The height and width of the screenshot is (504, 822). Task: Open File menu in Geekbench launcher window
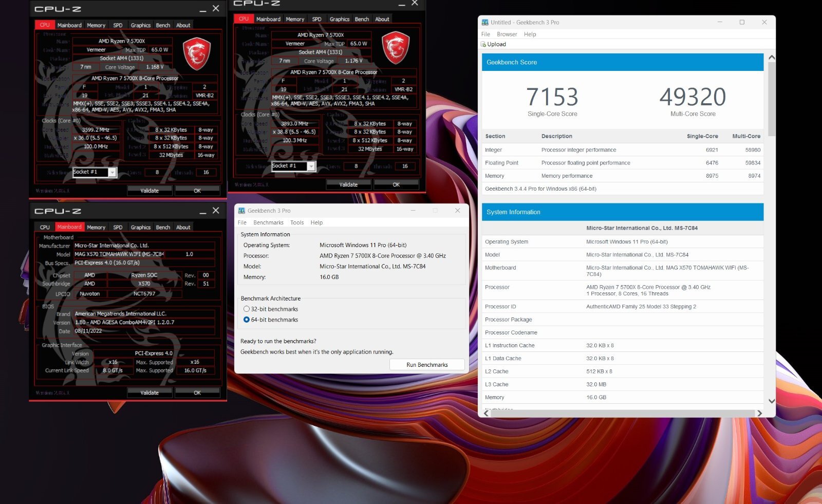tap(242, 222)
